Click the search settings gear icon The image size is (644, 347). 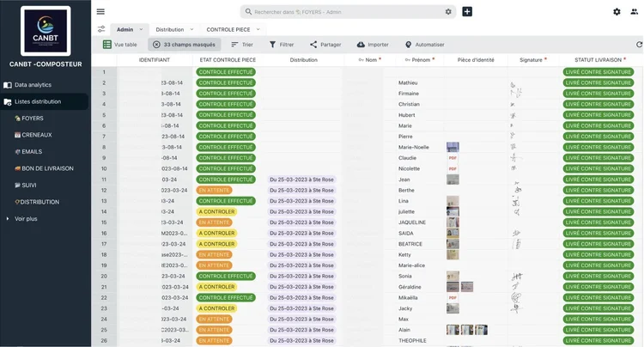pyautogui.click(x=448, y=12)
